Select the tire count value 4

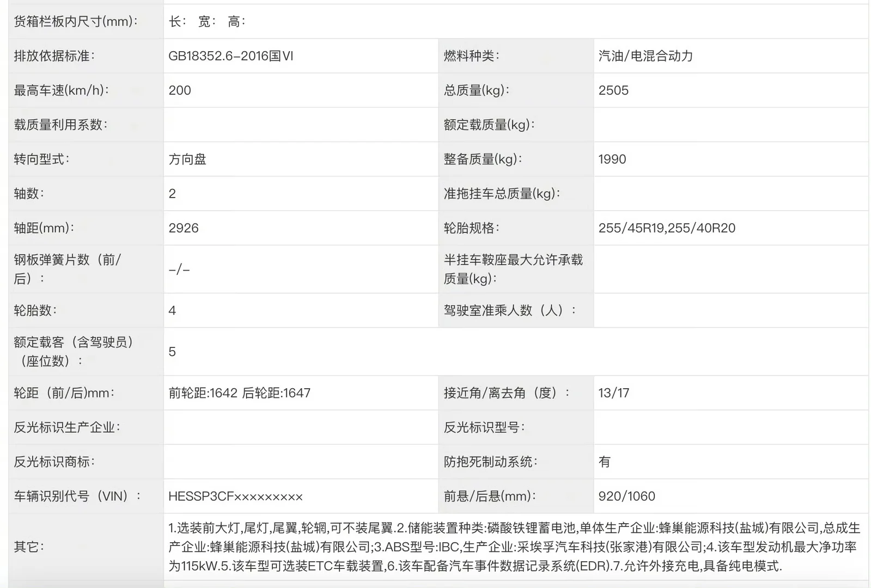pyautogui.click(x=172, y=311)
